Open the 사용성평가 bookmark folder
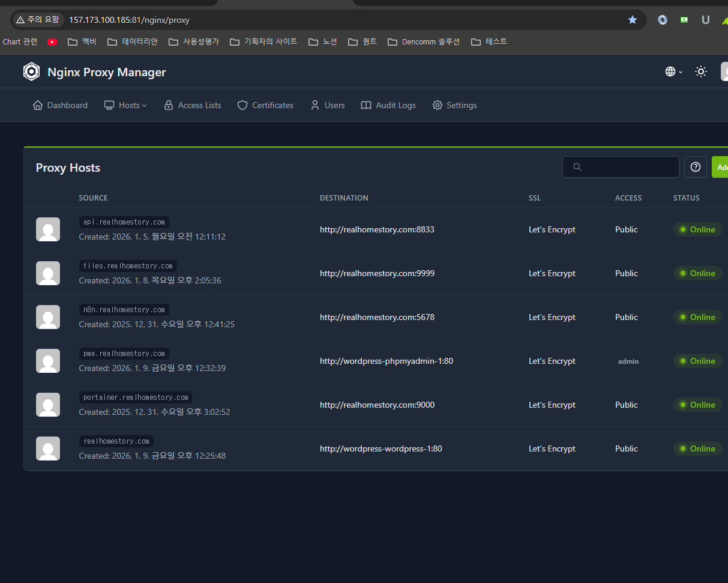This screenshot has height=583, width=728. 194,42
